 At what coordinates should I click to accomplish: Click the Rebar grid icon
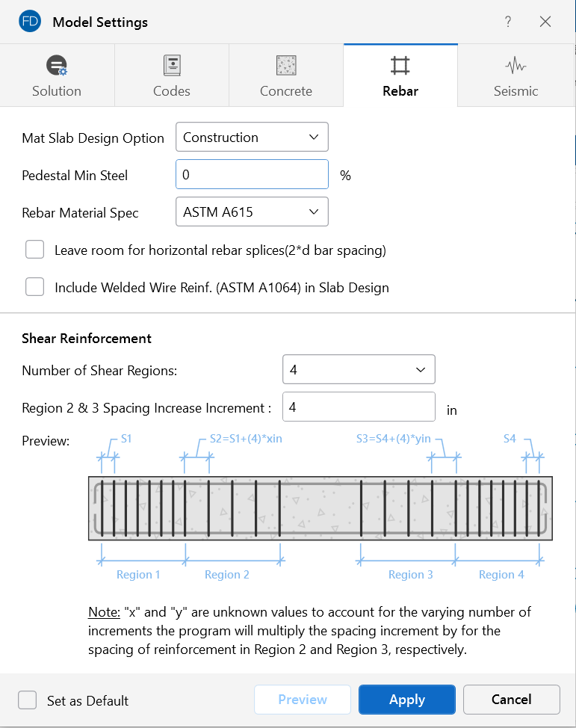click(400, 66)
